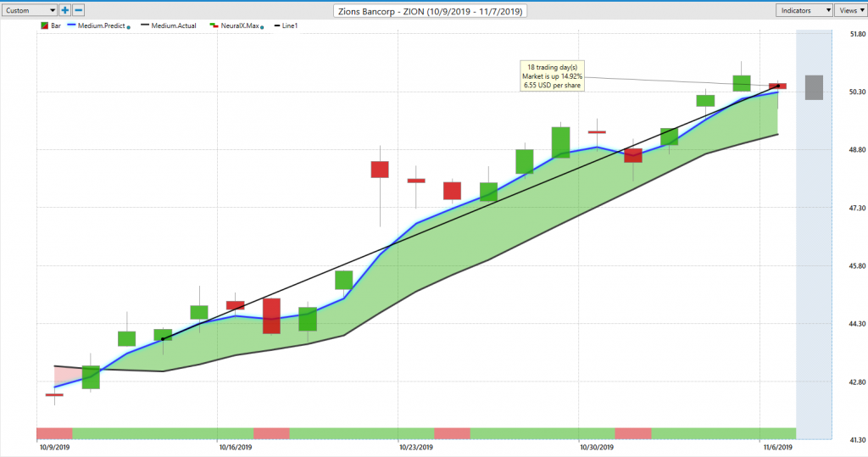Image resolution: width=868 pixels, height=457 pixels.
Task: Click the 48.80 price label
Action: point(858,150)
